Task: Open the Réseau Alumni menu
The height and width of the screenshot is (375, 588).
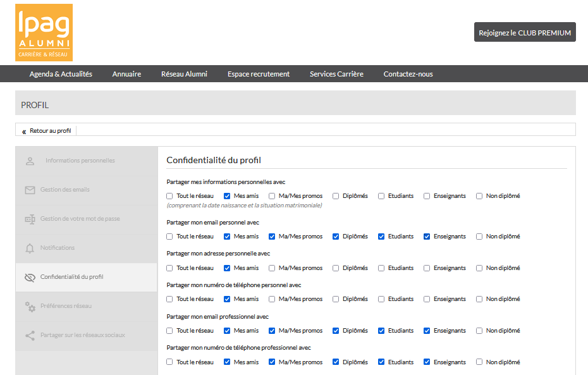Action: (184, 74)
